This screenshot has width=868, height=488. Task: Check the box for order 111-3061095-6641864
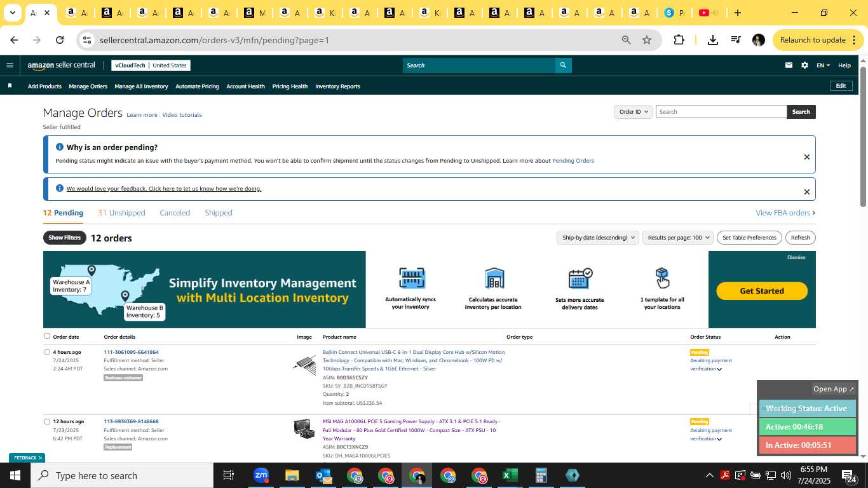47,352
